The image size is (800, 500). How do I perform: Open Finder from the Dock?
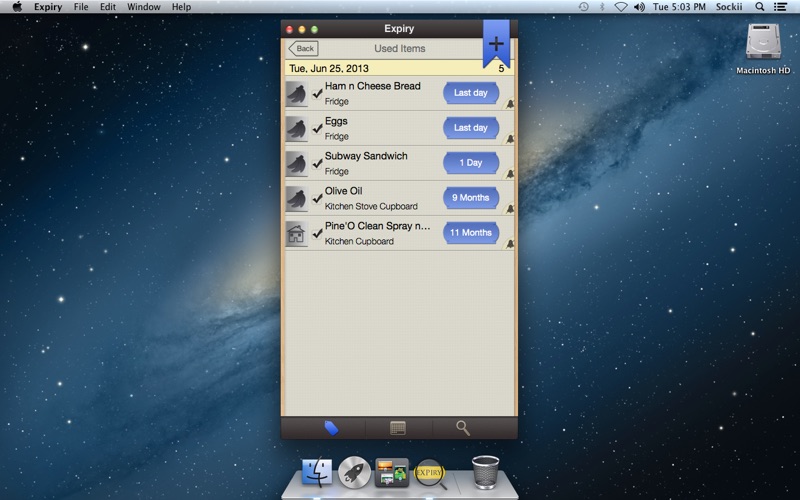[x=317, y=471]
